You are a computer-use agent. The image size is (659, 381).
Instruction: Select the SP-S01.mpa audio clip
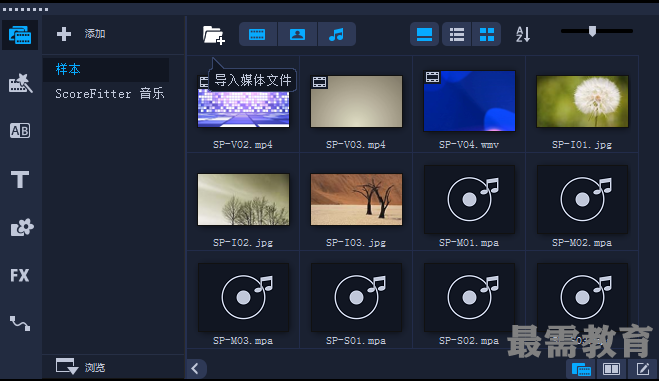click(356, 297)
